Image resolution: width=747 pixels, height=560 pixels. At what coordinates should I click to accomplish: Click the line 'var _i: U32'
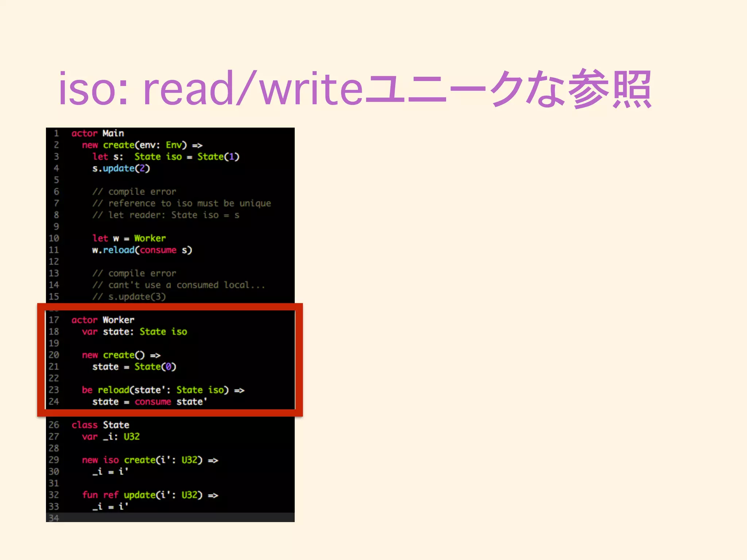tap(111, 437)
